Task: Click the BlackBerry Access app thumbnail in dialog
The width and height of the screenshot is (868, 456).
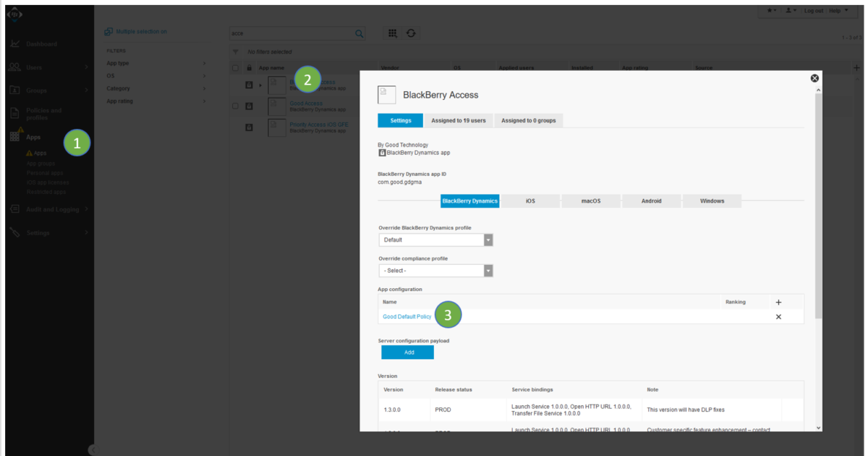Action: [387, 95]
